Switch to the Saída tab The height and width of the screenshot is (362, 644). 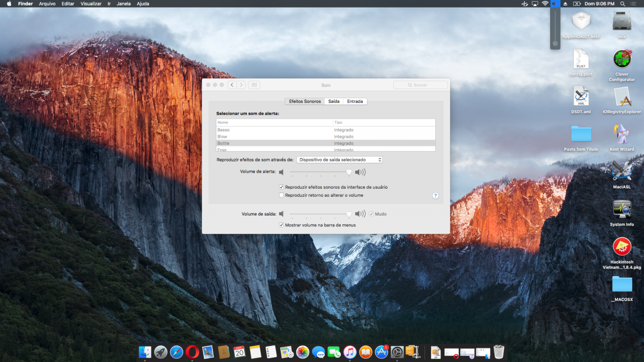[334, 101]
